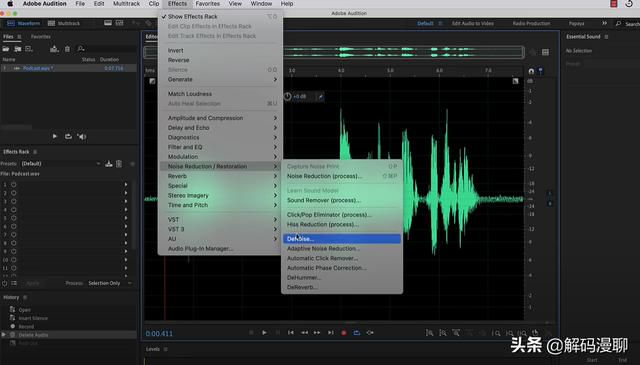
Task: Click the trash icon in Files panel toolbar
Action: point(67,49)
